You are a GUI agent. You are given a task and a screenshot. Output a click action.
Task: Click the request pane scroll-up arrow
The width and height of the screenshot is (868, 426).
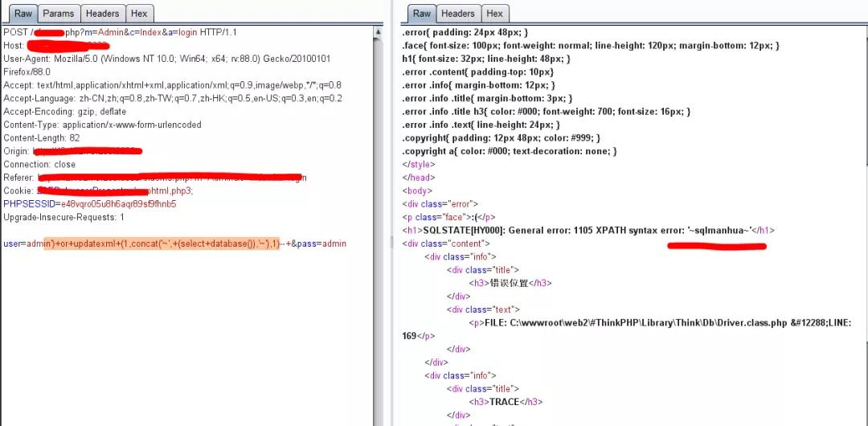tap(378, 33)
